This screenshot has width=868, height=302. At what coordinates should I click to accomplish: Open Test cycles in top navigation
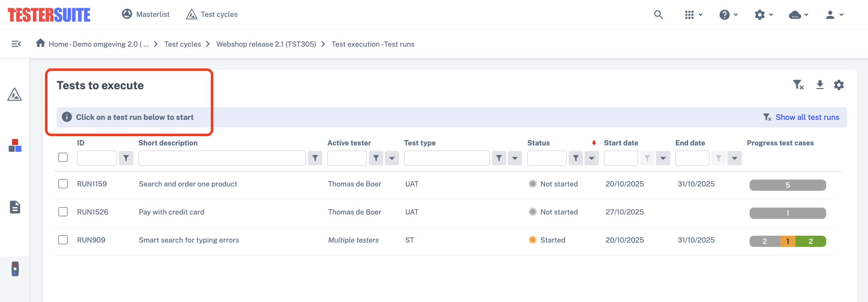[x=212, y=14]
